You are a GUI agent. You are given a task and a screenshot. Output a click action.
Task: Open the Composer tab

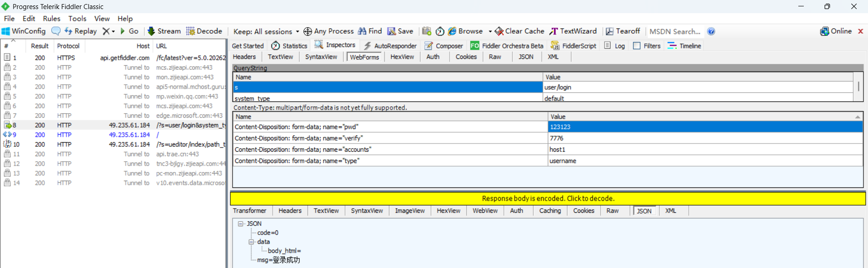pyautogui.click(x=444, y=46)
